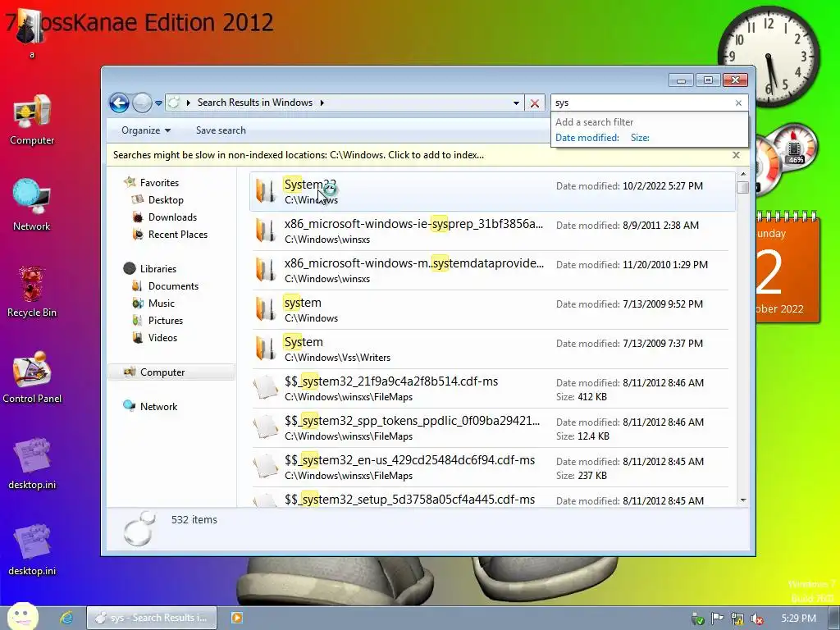Click the analog clock gadget
Image resolution: width=840 pixels, height=630 pixels.
769,56
